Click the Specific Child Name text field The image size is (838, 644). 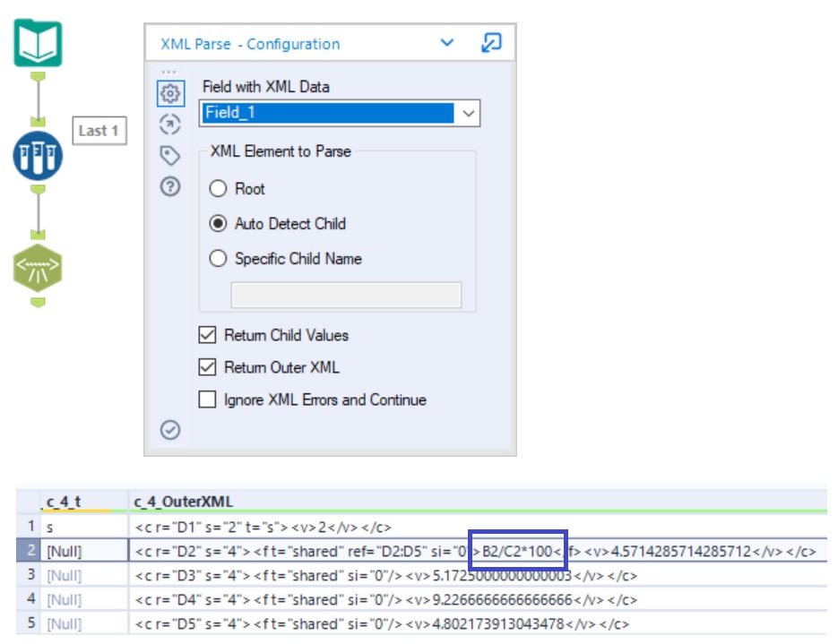click(x=346, y=295)
